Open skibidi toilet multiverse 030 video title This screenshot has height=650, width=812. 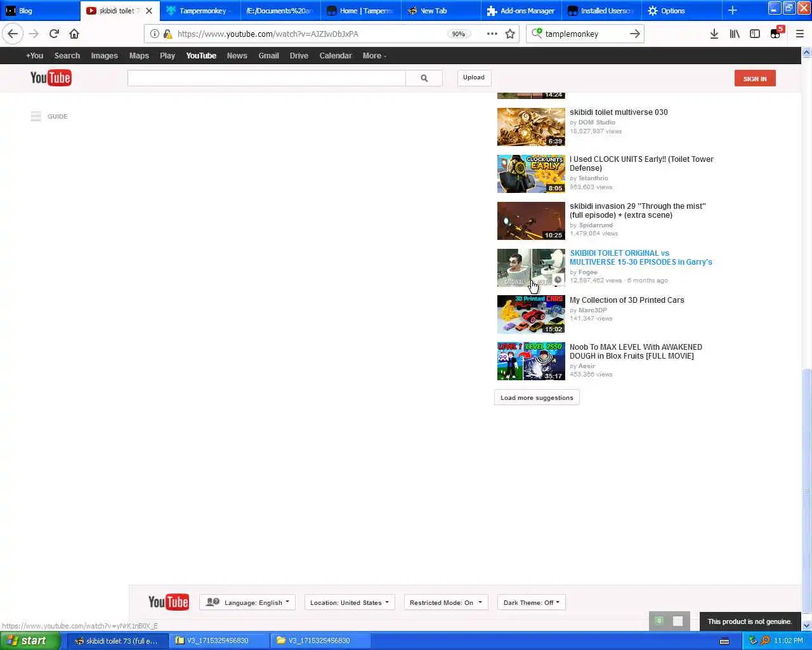pos(619,112)
